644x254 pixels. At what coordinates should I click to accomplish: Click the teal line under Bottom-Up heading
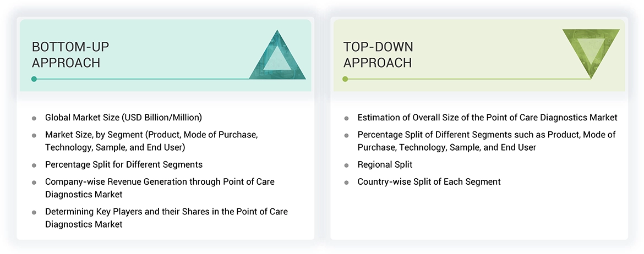[x=143, y=79]
